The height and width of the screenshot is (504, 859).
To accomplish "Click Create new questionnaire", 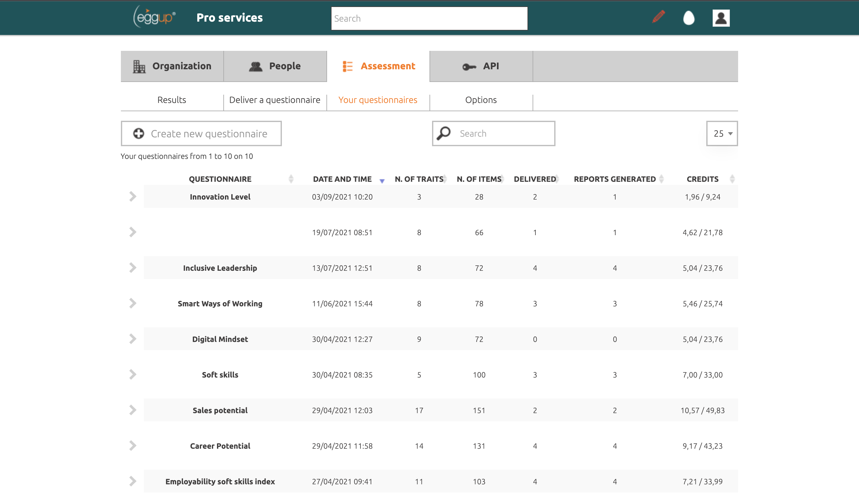I will (x=201, y=133).
